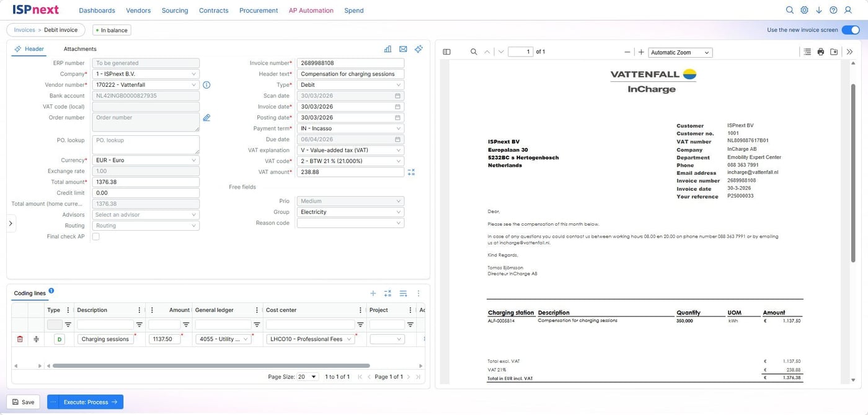
Task: Click the D type button in coding line
Action: [x=60, y=339]
